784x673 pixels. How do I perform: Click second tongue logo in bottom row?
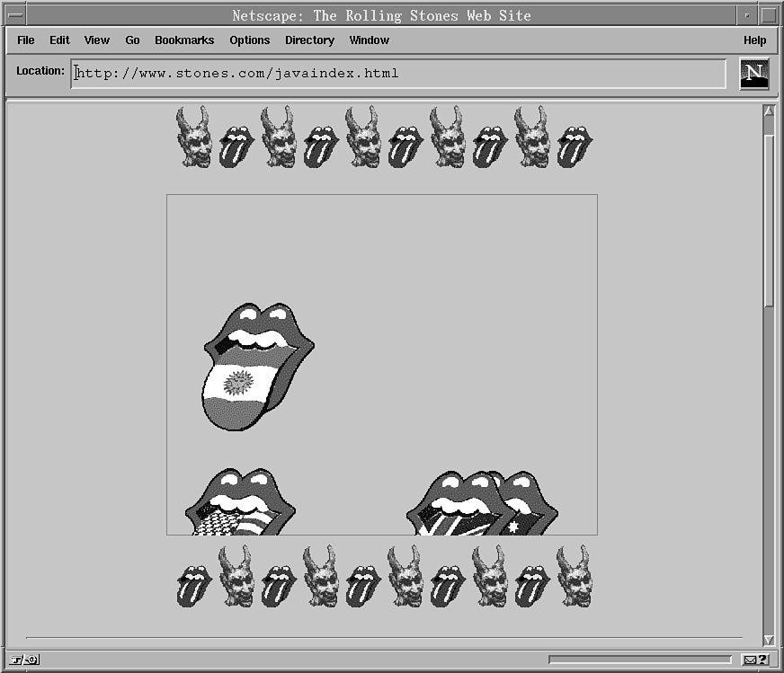(x=279, y=586)
